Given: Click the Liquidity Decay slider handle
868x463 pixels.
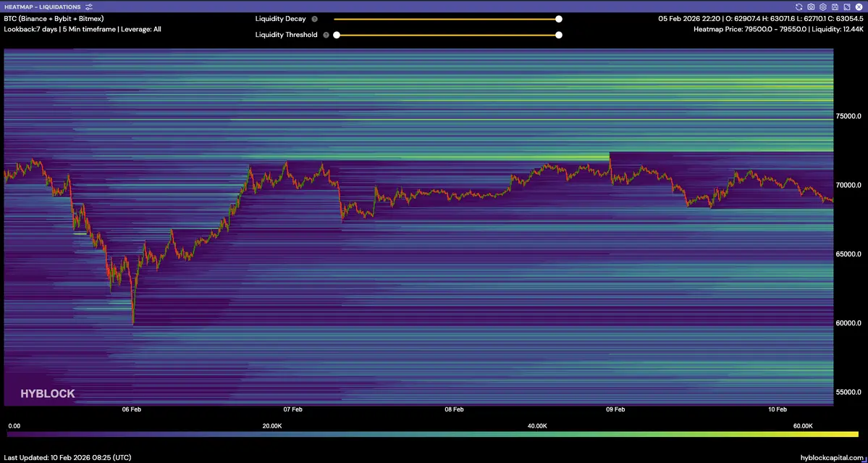Looking at the screenshot, I should 559,19.
